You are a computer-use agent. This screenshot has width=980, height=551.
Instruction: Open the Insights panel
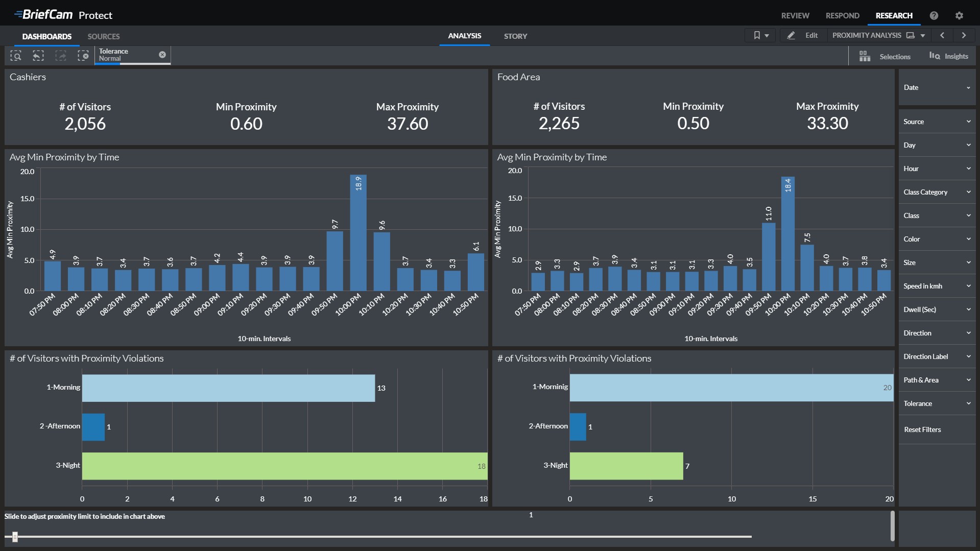[949, 56]
